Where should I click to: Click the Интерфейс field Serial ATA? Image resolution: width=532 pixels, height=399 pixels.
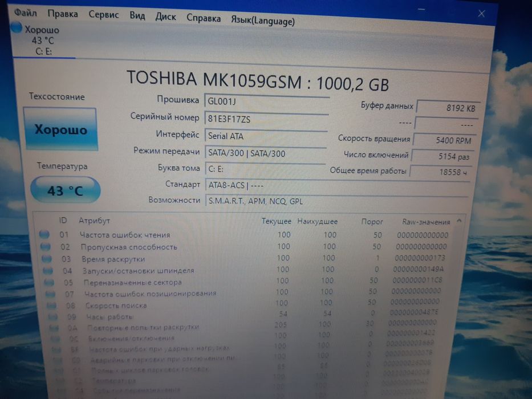(266, 136)
